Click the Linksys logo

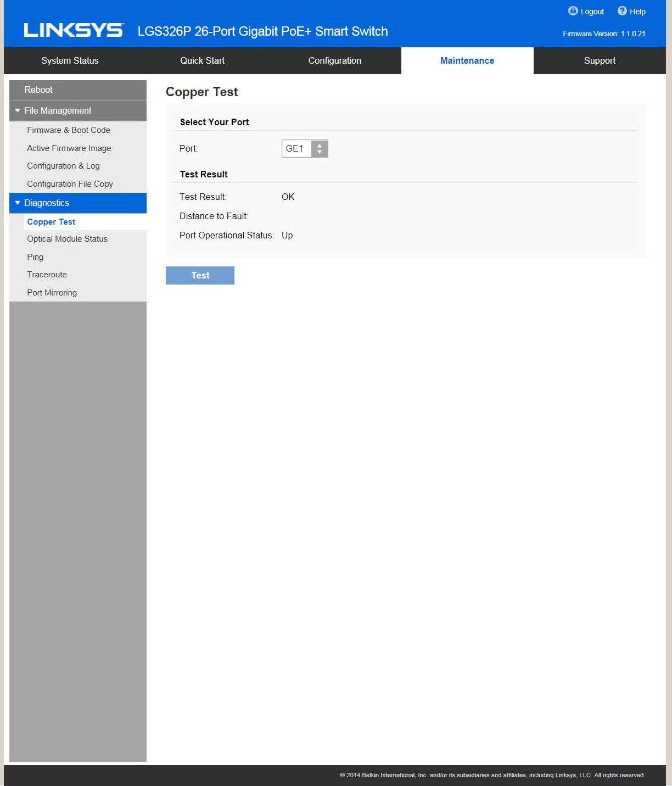(74, 30)
